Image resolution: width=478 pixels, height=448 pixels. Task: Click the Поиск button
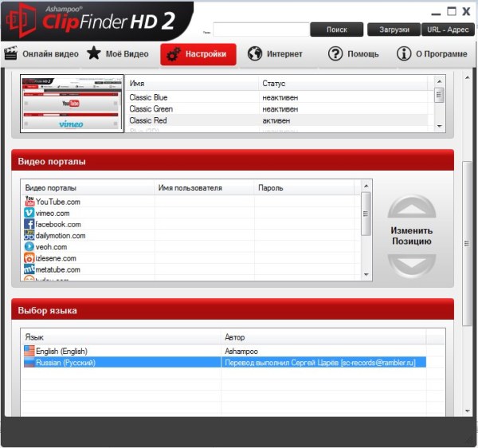336,29
